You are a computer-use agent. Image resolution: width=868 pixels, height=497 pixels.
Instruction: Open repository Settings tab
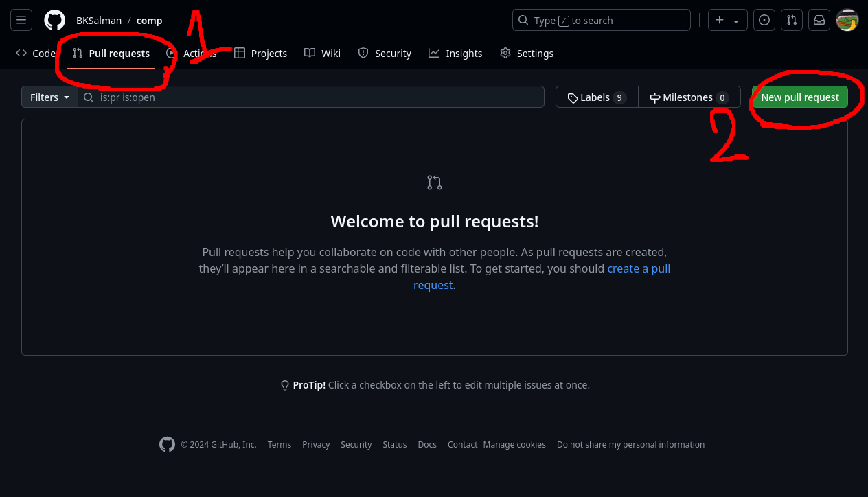coord(527,54)
